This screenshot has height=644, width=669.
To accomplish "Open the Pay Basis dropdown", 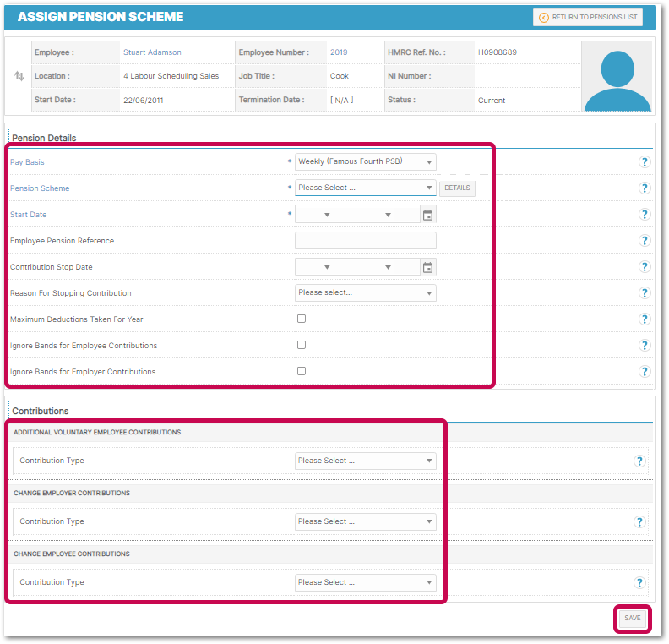I will pyautogui.click(x=365, y=161).
